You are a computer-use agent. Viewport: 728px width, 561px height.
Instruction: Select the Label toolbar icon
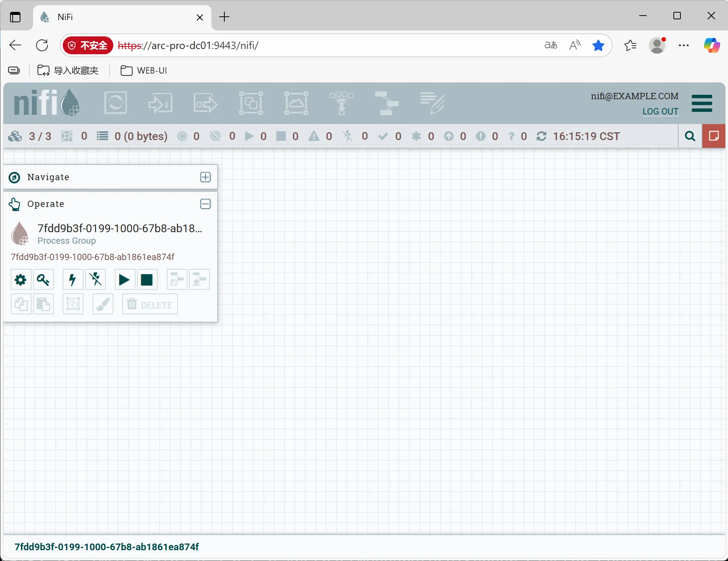click(432, 103)
